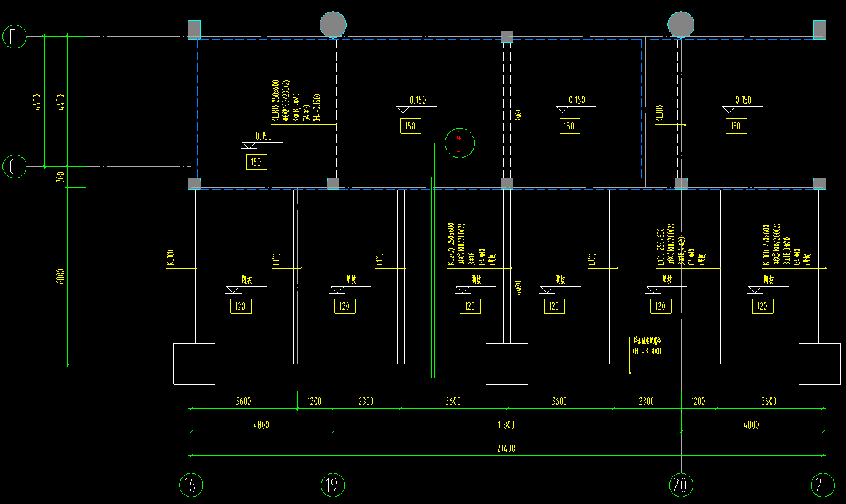846x504 pixels.
Task: Select the axis bubble labeled C
Action: pyautogui.click(x=15, y=166)
